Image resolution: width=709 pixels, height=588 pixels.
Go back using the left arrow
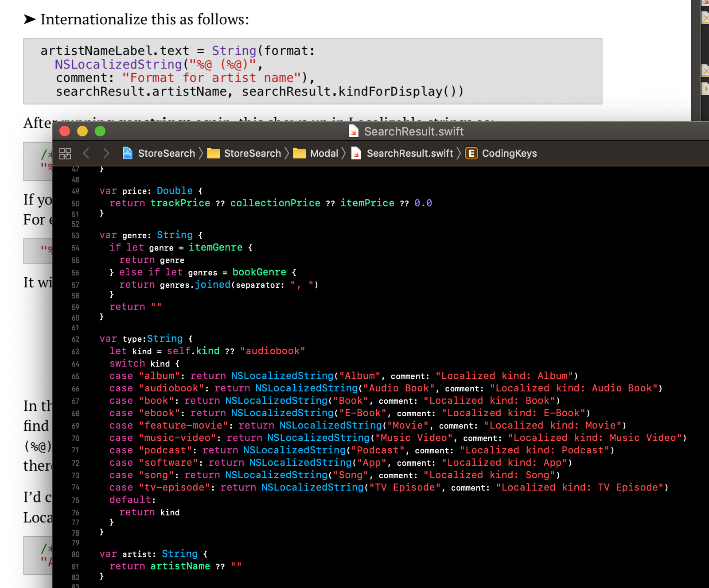86,154
